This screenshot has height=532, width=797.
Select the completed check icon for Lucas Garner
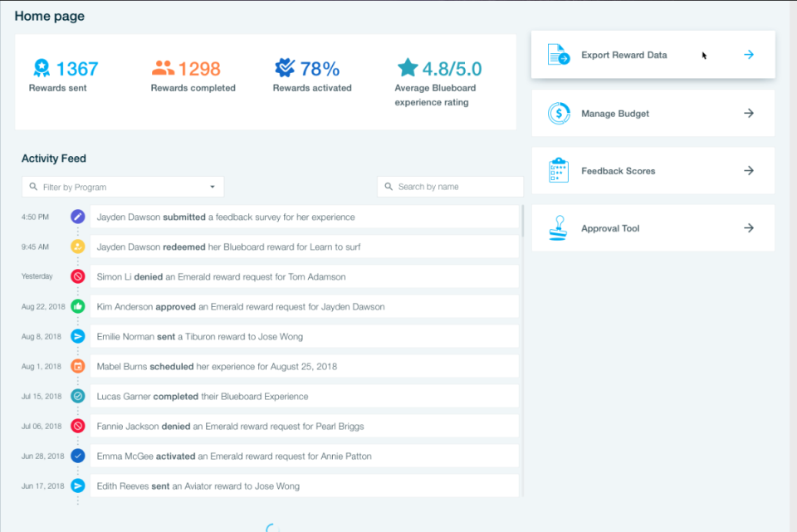[x=77, y=396]
